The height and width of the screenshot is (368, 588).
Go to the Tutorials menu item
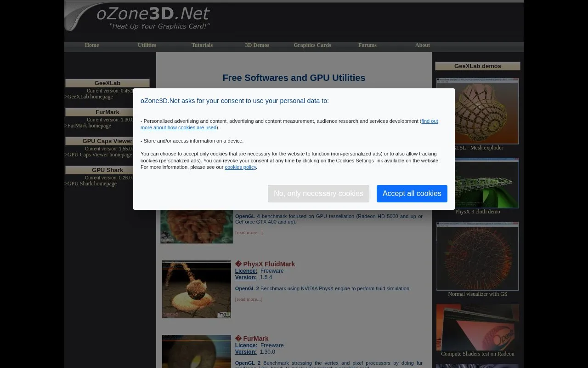[202, 45]
